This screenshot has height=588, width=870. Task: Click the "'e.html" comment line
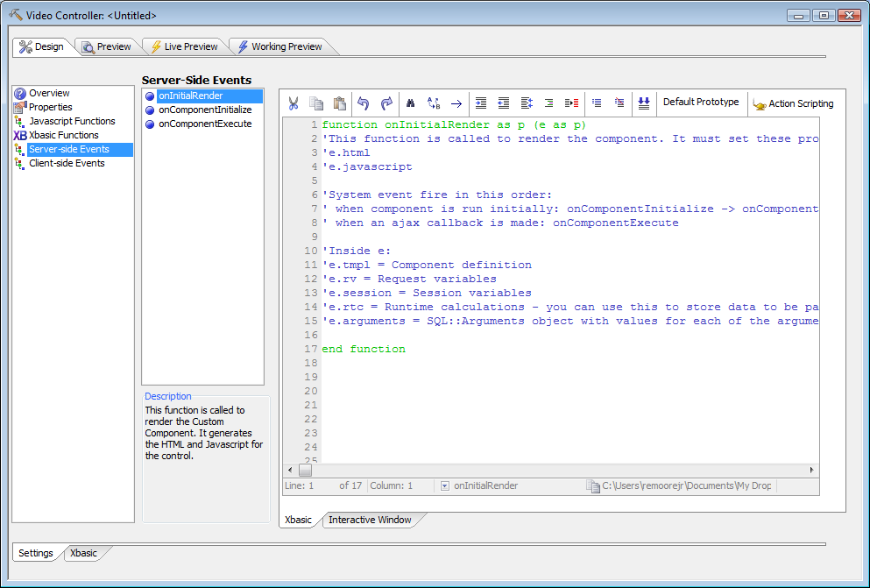pos(346,152)
